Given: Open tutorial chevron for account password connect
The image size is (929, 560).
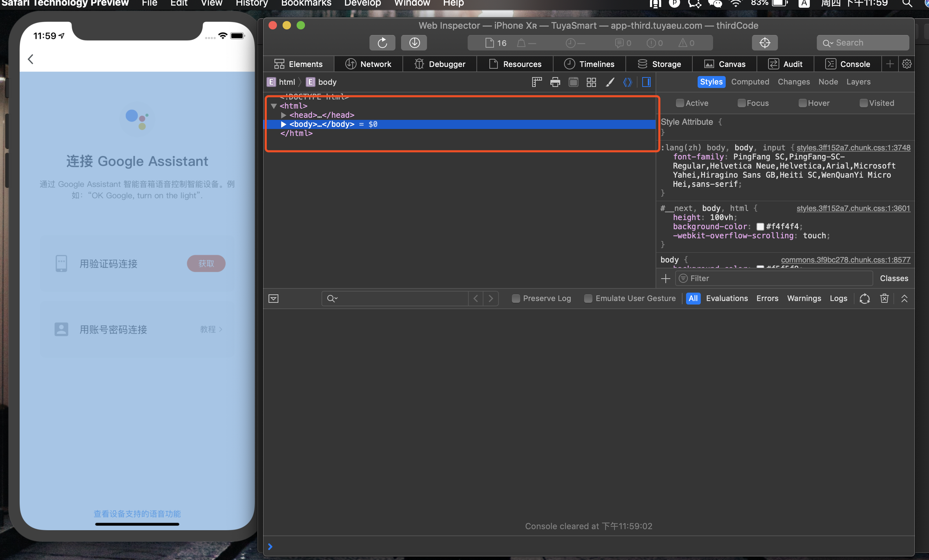Looking at the screenshot, I should click(x=221, y=329).
